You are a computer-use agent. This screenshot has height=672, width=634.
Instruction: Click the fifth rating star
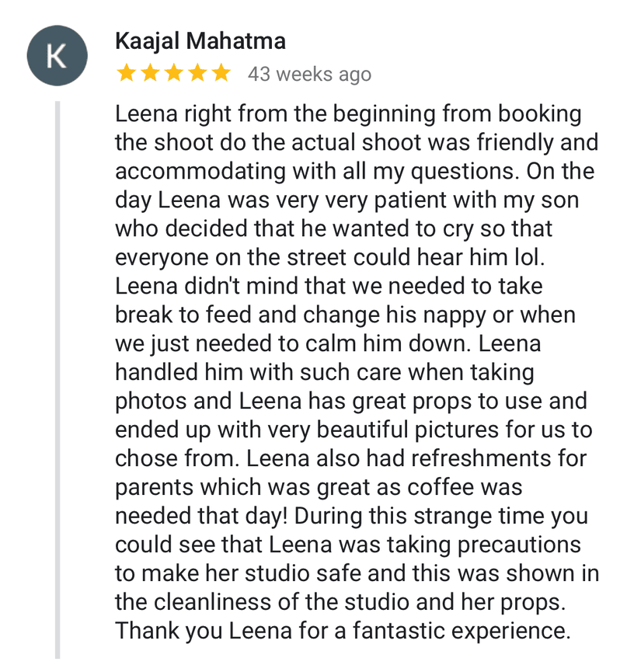(x=221, y=74)
